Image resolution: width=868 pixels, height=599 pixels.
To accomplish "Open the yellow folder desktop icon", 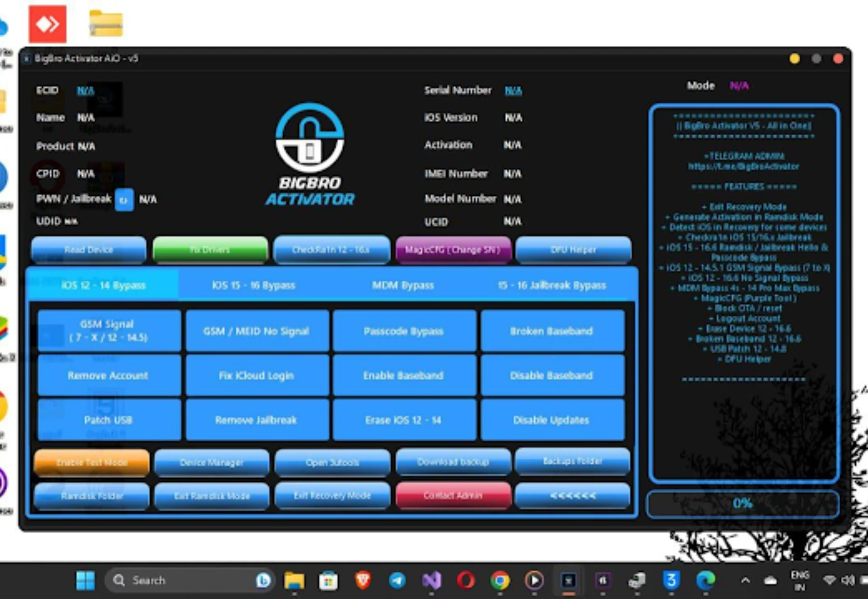I will point(106,24).
